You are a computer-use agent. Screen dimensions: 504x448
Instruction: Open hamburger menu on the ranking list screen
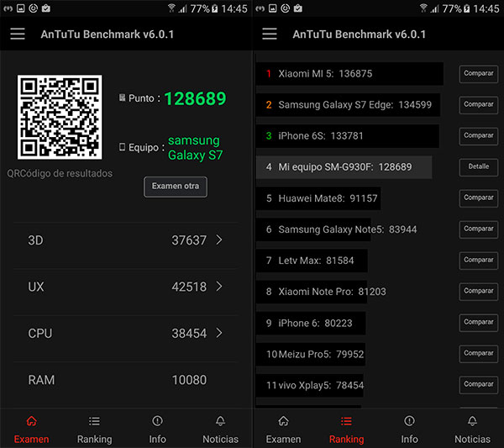tap(270, 34)
